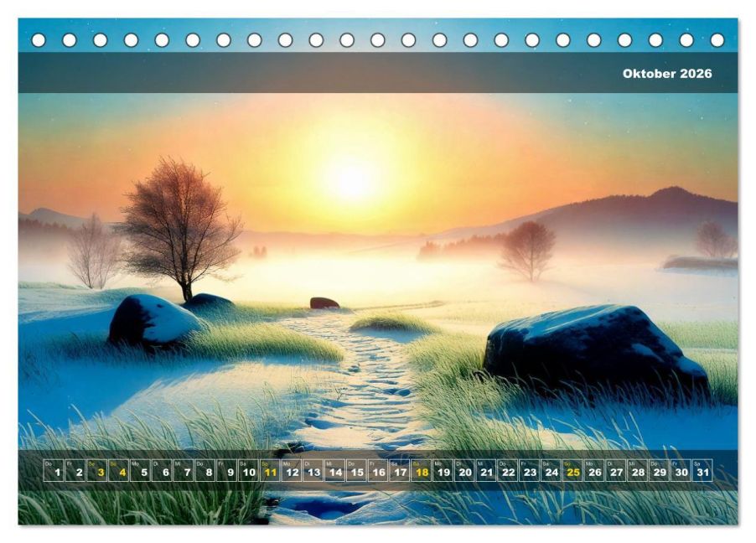Select day 23 in the calendar strip
Screen dimensions: 756x543
point(530,470)
